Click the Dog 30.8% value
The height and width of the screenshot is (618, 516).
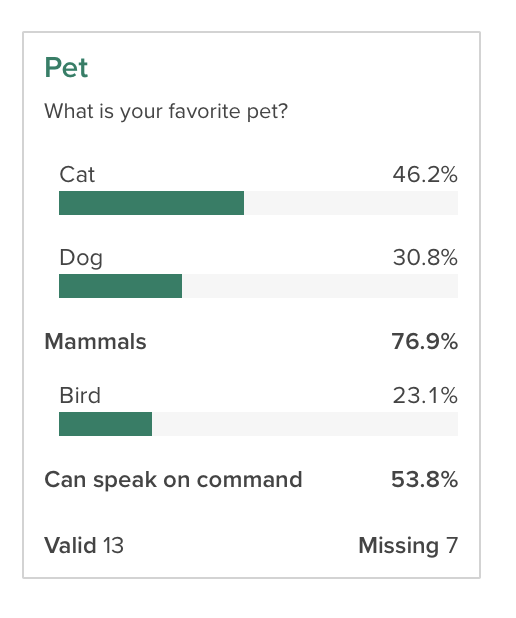click(x=425, y=257)
